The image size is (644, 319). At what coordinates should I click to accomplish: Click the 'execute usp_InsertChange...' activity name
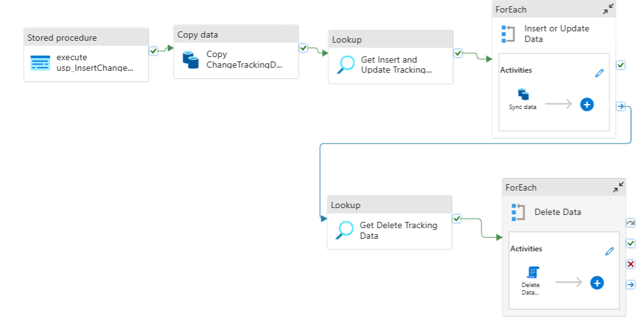click(x=95, y=63)
